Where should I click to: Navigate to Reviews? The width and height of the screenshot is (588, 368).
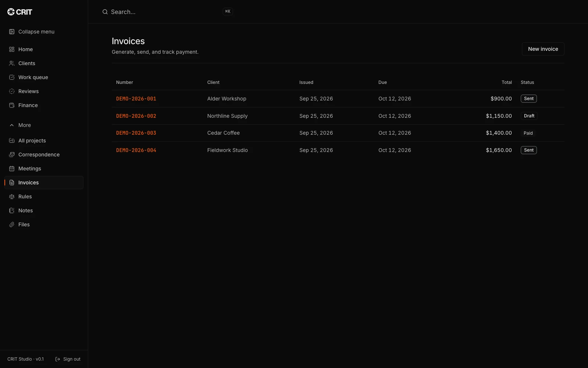pyautogui.click(x=44, y=91)
